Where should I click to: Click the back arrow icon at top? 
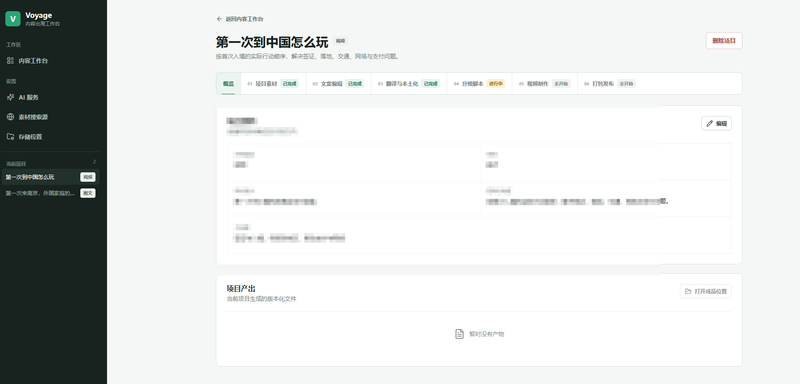coord(219,19)
